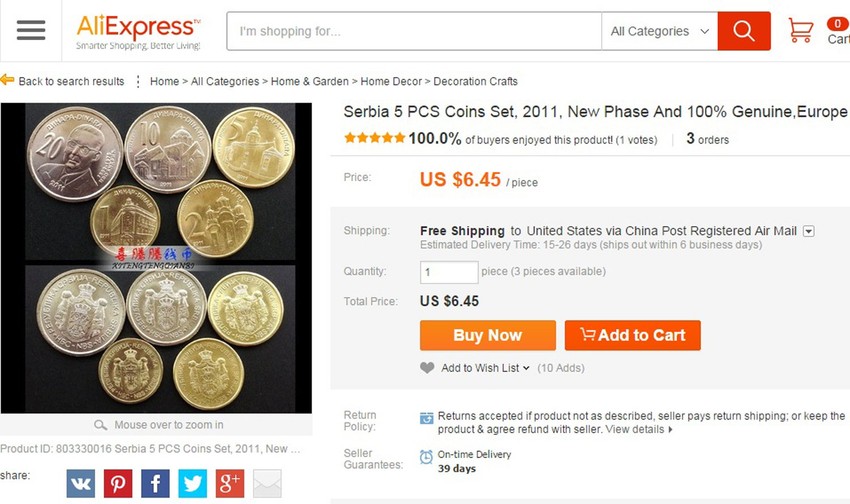Open the hamburger menu icon
The image size is (850, 504).
[x=31, y=30]
